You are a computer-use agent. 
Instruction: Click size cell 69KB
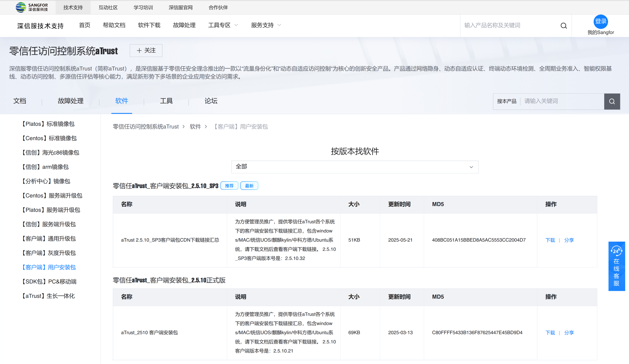pos(354,333)
